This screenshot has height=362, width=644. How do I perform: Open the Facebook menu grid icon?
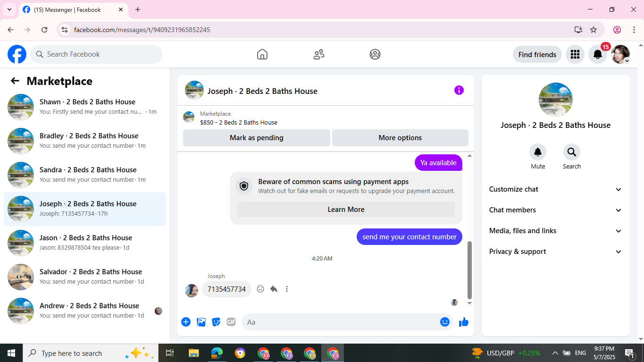tap(575, 54)
